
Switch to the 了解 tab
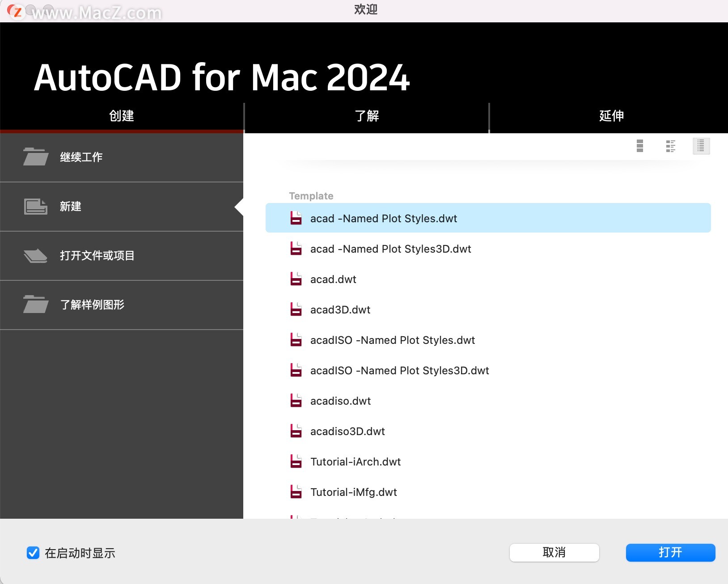pos(366,116)
